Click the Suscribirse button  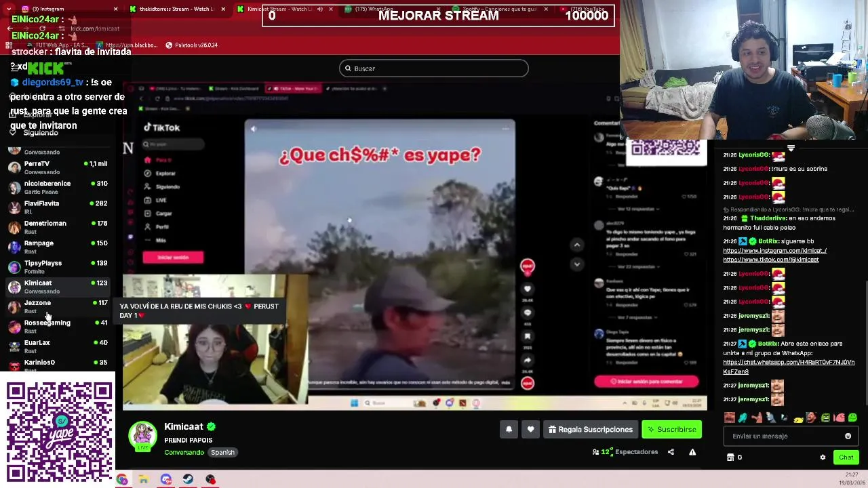(671, 429)
